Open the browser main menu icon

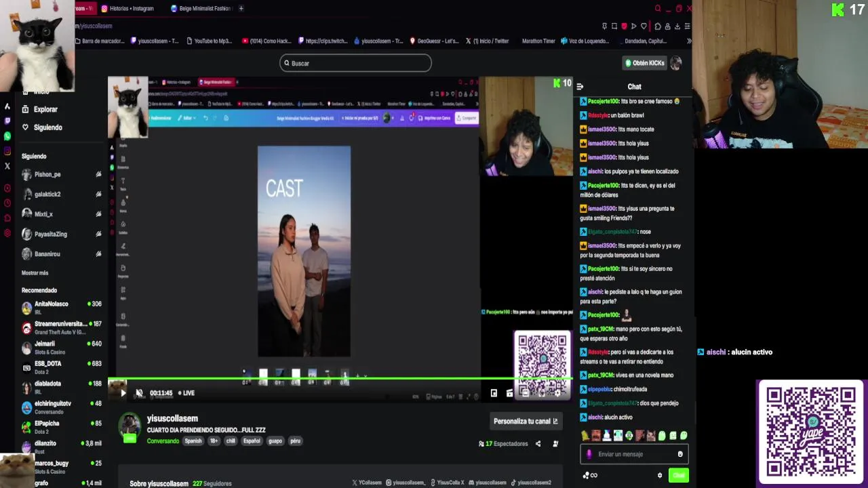click(x=687, y=26)
